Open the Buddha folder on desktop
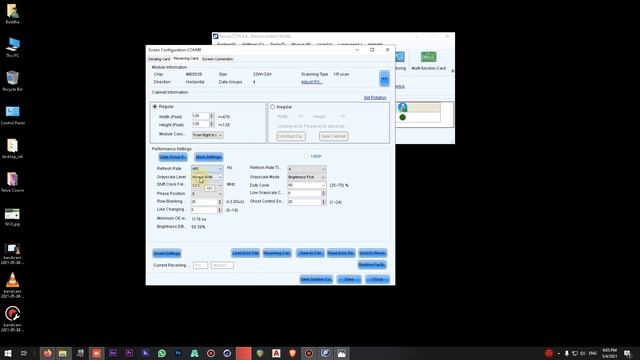Screen dimensions: 640x360 [x=12, y=14]
